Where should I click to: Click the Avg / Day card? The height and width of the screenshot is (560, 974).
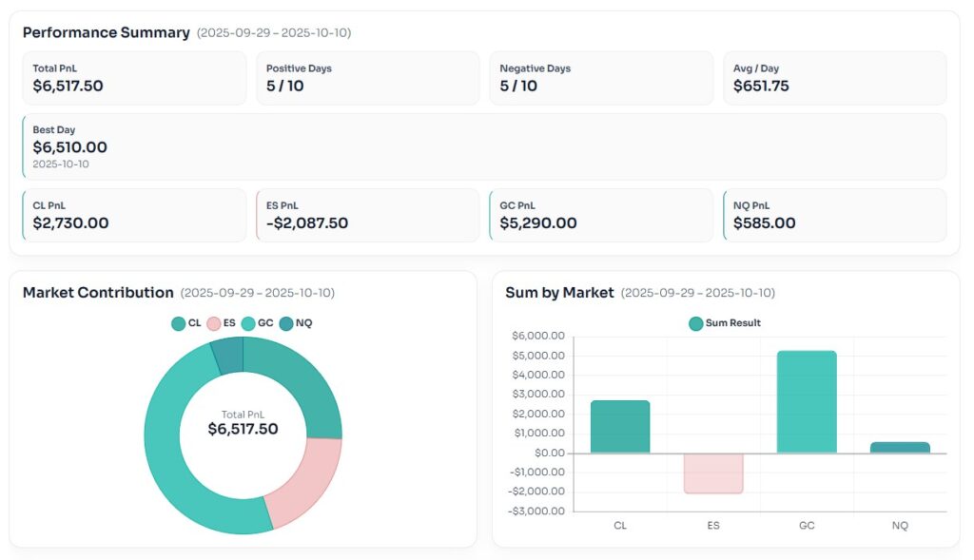tap(834, 78)
